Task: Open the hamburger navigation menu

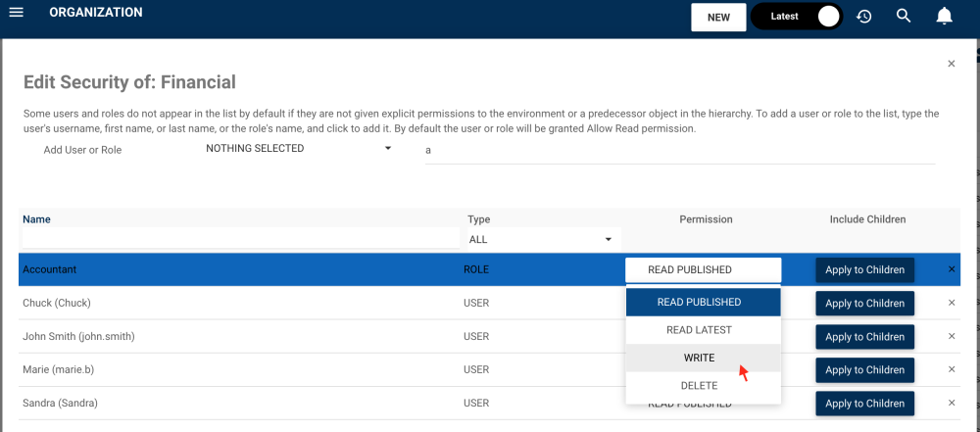Action: (x=16, y=14)
